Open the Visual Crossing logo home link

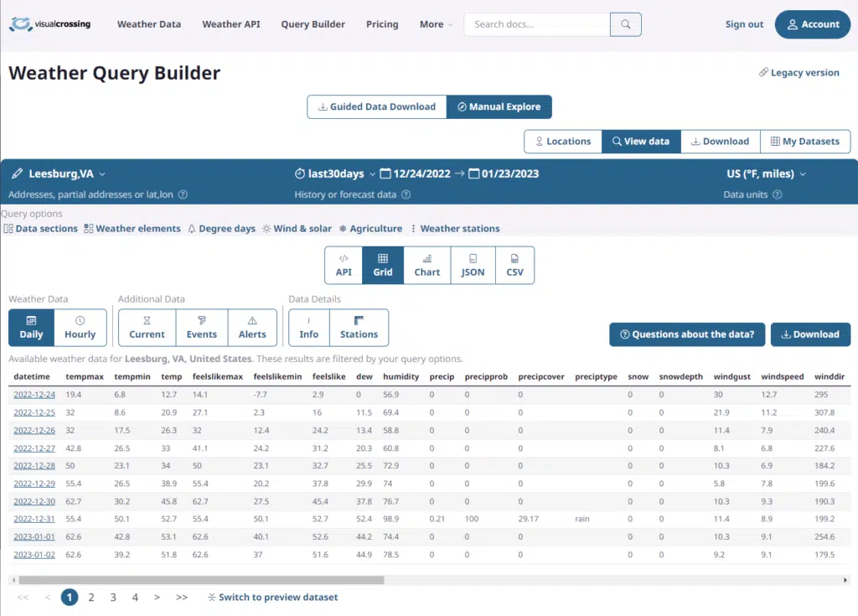click(x=50, y=24)
